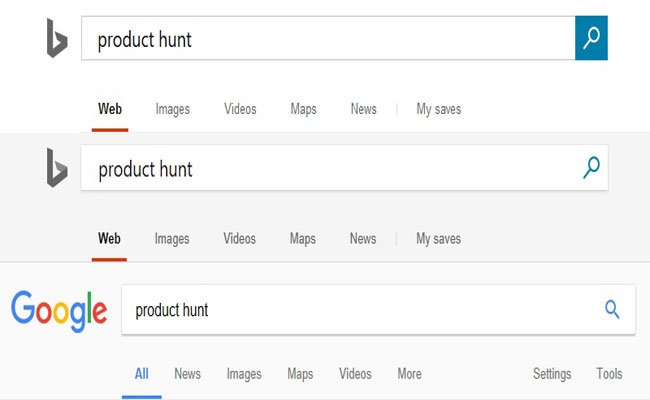Click into the top Bing search field
650x400 pixels.
pos(328,38)
